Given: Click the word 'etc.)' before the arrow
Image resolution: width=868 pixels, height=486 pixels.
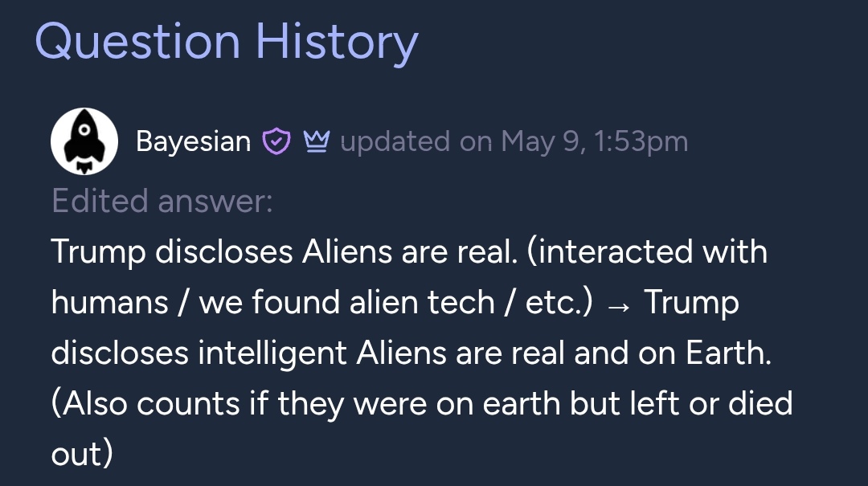Looking at the screenshot, I should click(x=559, y=303).
